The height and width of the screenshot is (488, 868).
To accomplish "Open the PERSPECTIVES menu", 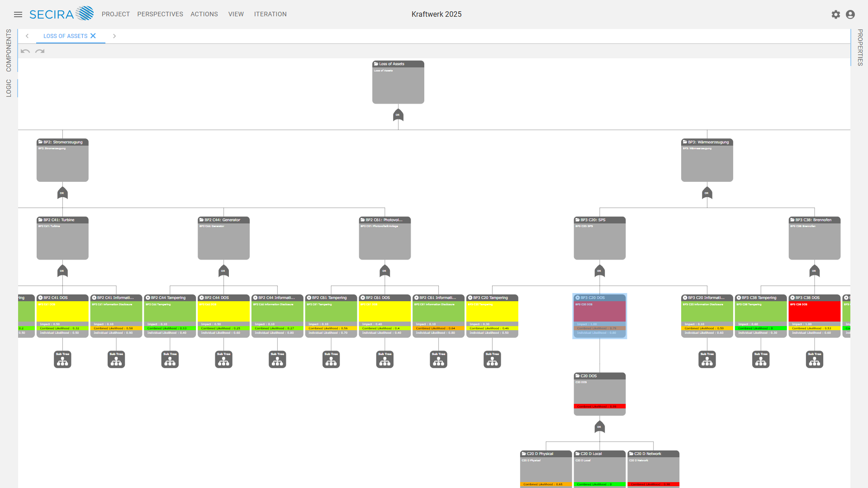I will pos(160,14).
